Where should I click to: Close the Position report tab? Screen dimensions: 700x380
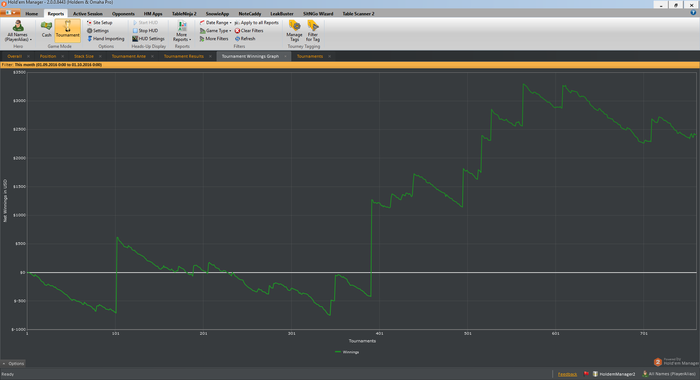62,56
